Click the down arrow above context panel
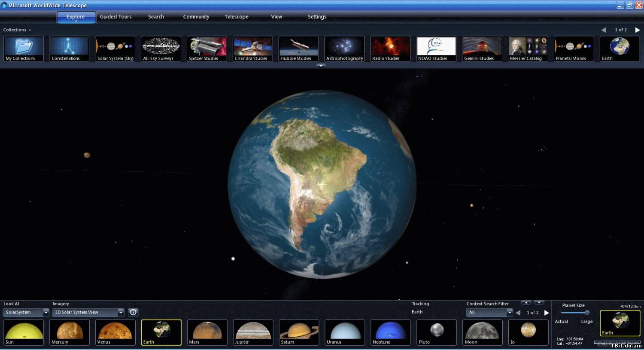The image size is (644, 350). pos(539,302)
